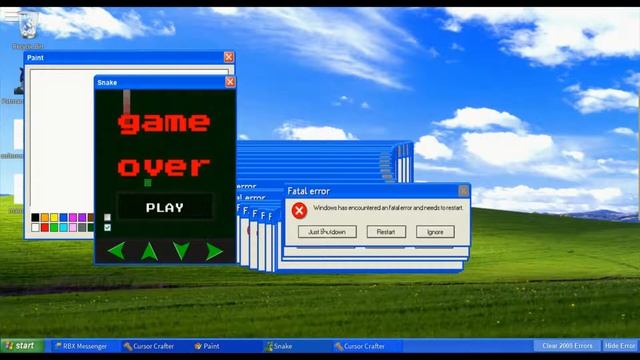Pick the light pink color in Paint palette

click(x=73, y=227)
